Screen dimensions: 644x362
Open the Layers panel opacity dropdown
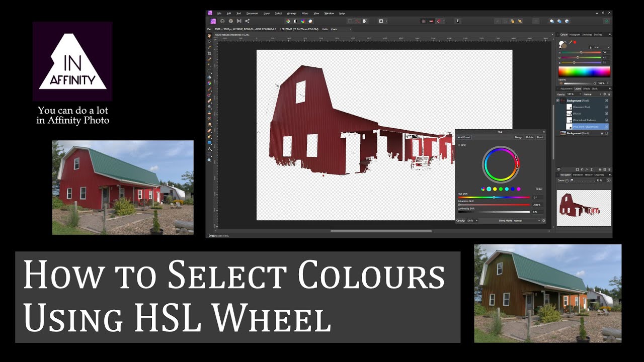[x=574, y=94]
